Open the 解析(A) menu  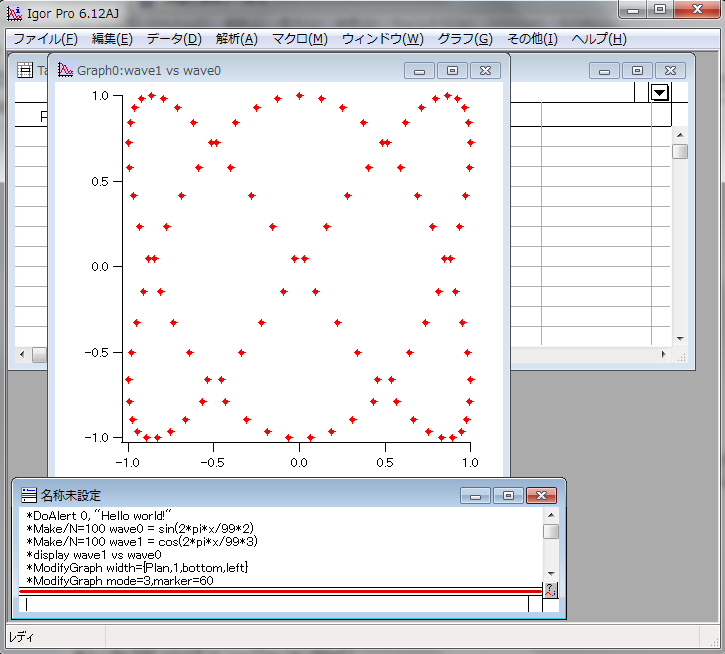click(236, 39)
